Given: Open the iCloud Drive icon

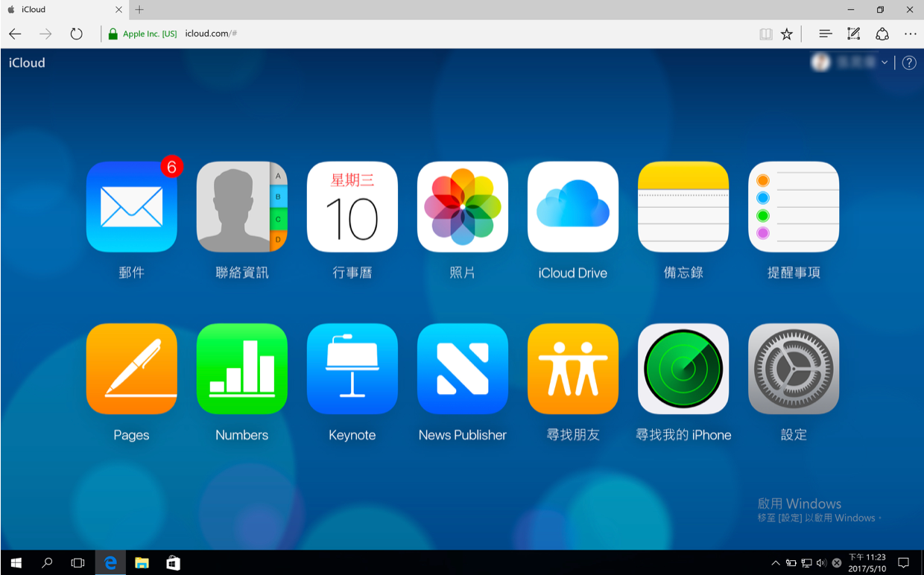Looking at the screenshot, I should 573,206.
